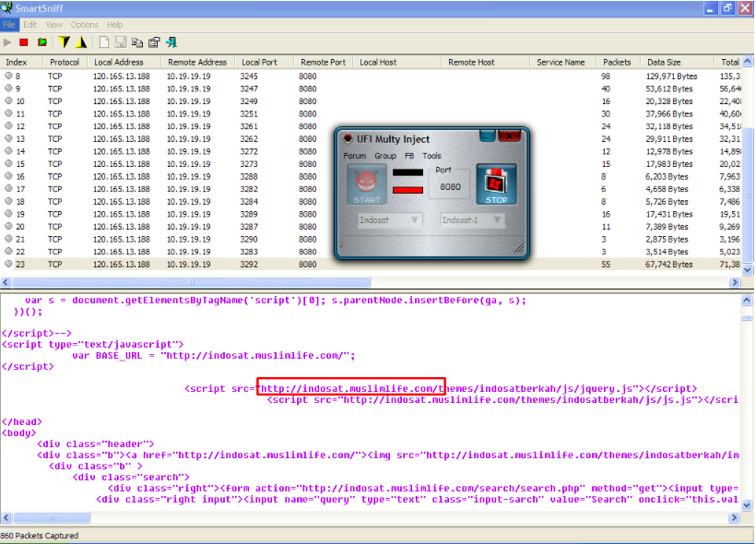Click the UFI Multy Inject logo icon
Viewport: 756px width, 544px height.
348,139
